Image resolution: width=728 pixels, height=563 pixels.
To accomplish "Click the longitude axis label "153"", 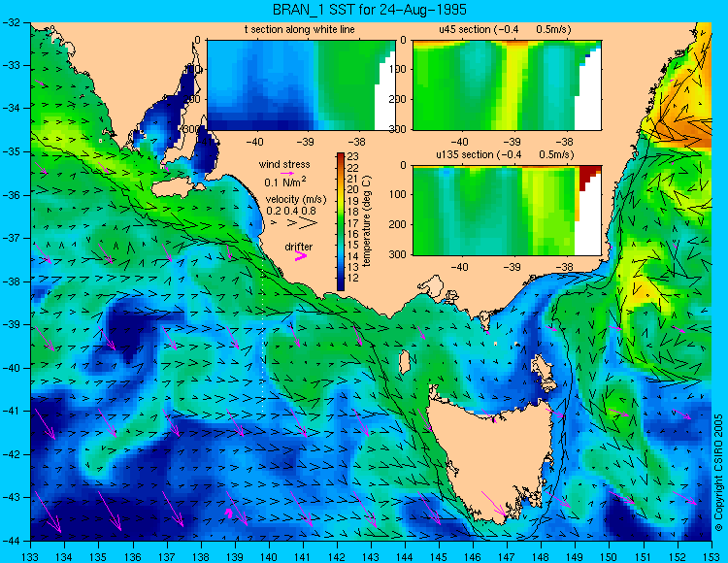I will [x=711, y=556].
